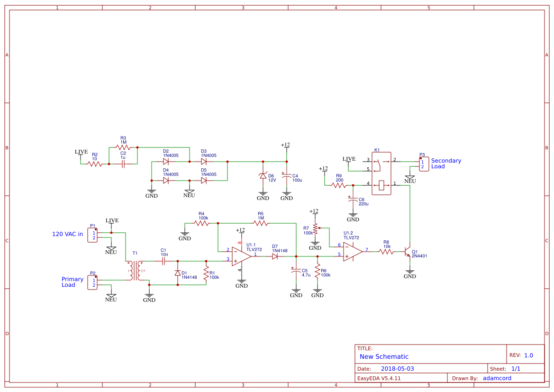Click the adamcord drawn-by name

497,378
